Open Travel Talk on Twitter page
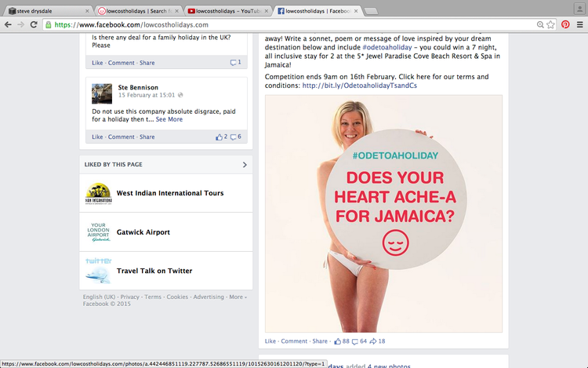Viewport: 588px width, 368px height. [154, 271]
